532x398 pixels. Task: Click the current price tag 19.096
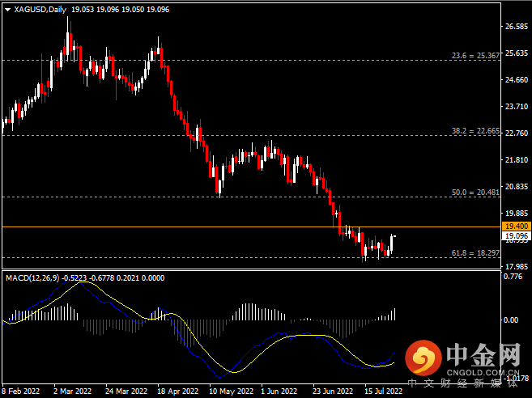[x=516, y=235]
